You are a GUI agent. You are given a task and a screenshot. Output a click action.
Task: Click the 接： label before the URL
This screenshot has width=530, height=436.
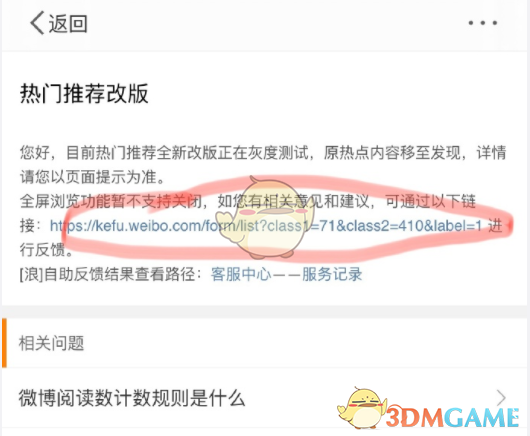31,226
